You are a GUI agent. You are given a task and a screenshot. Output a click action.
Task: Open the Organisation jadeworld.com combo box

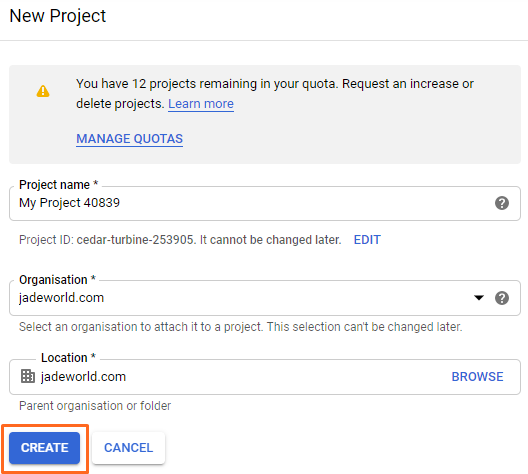coord(265,298)
